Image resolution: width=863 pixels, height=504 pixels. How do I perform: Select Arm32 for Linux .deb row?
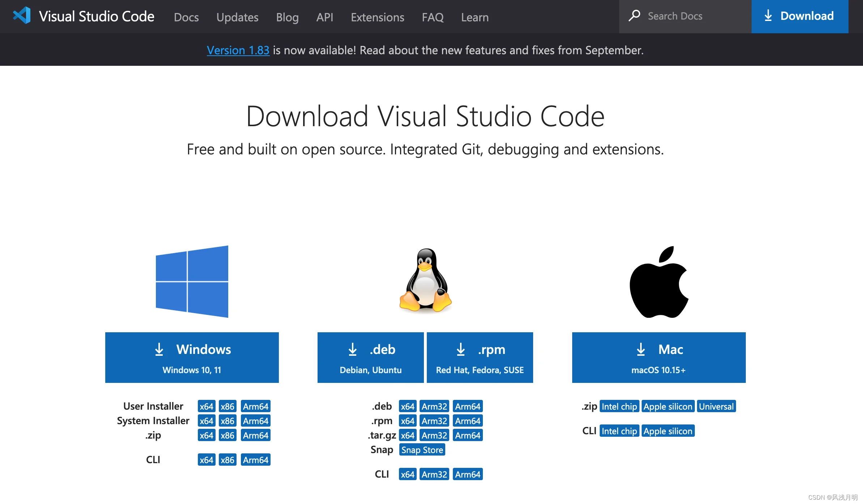click(x=434, y=406)
